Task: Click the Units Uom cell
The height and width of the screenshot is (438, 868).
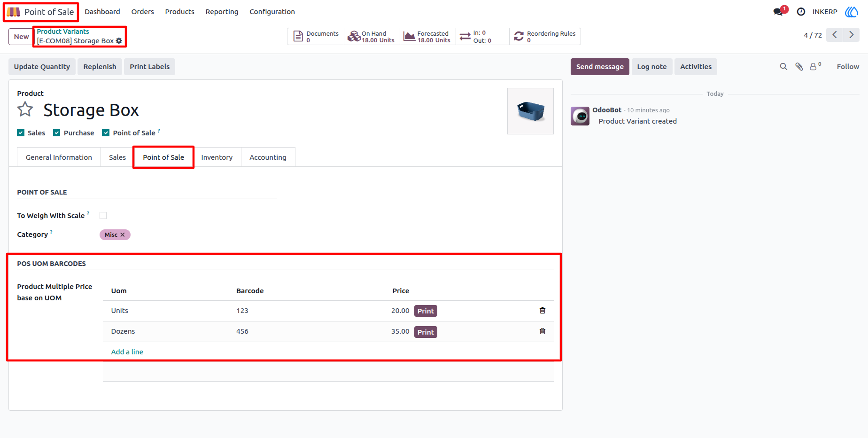Action: (x=169, y=311)
